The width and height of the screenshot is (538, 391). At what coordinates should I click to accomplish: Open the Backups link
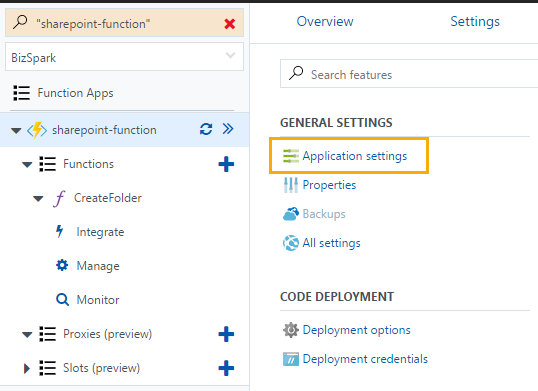point(324,214)
